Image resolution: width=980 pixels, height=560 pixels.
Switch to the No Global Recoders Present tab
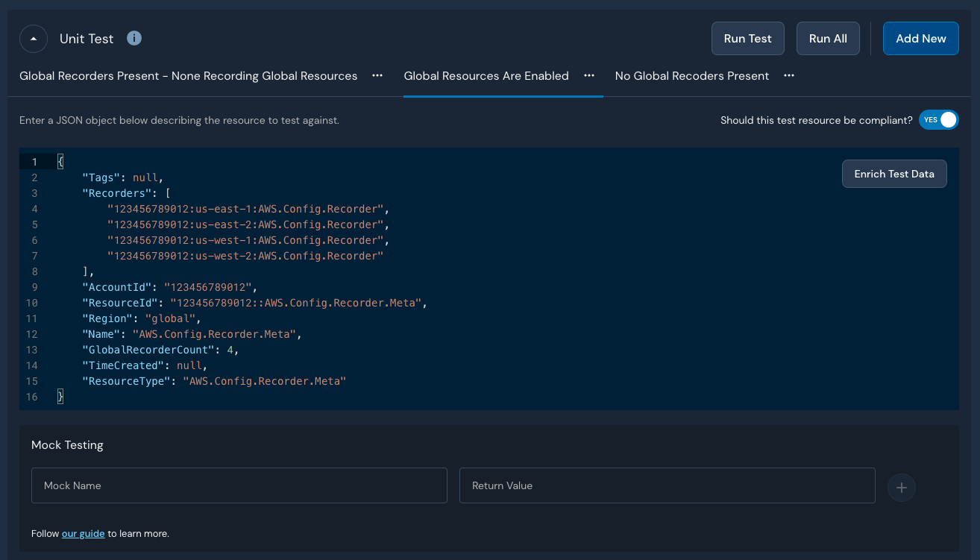tap(691, 75)
